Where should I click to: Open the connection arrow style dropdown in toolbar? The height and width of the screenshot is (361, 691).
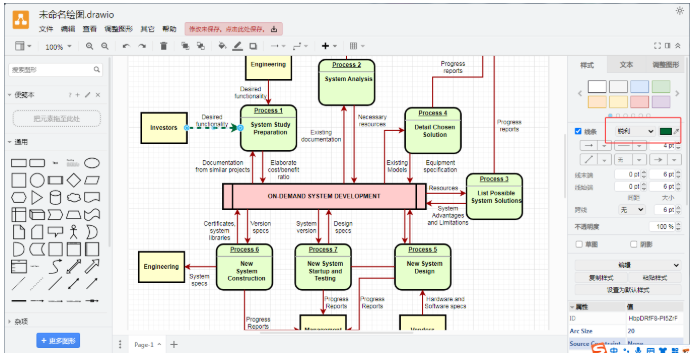pos(278,46)
